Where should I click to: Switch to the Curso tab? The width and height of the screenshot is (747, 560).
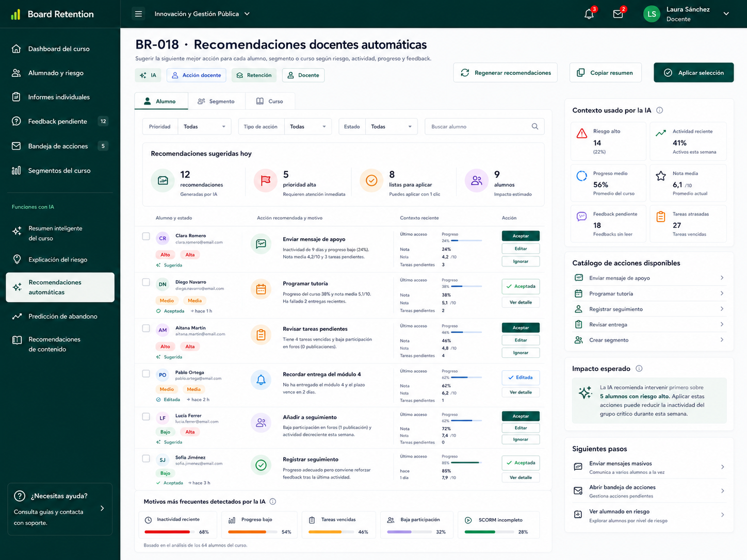tap(270, 101)
